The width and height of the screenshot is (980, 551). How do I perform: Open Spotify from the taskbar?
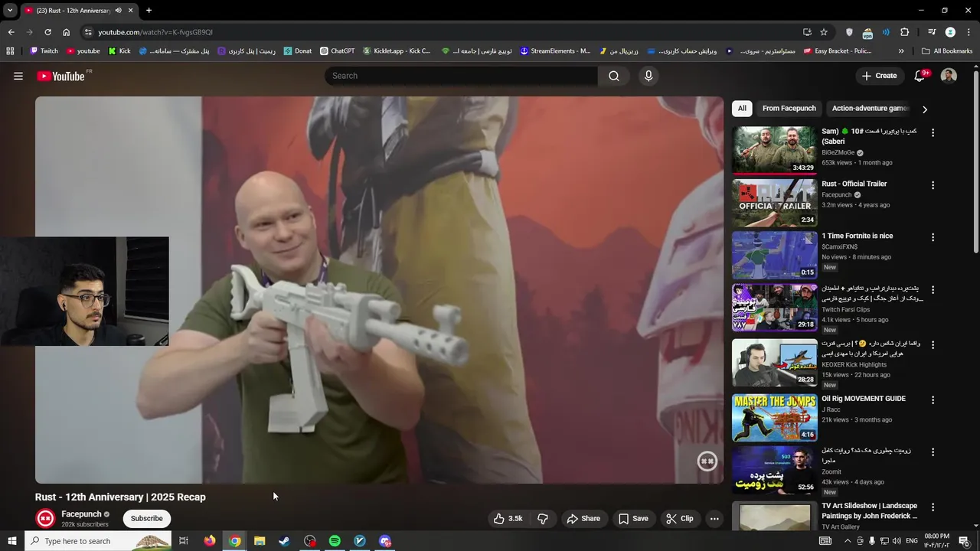[335, 541]
